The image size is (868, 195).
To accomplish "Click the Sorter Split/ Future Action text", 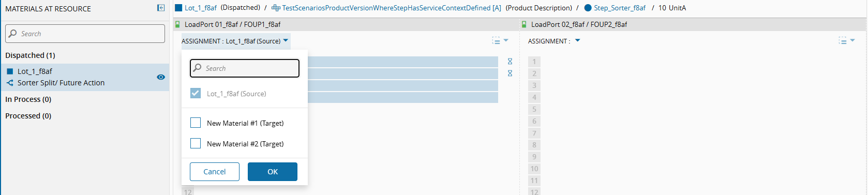I will [x=61, y=83].
